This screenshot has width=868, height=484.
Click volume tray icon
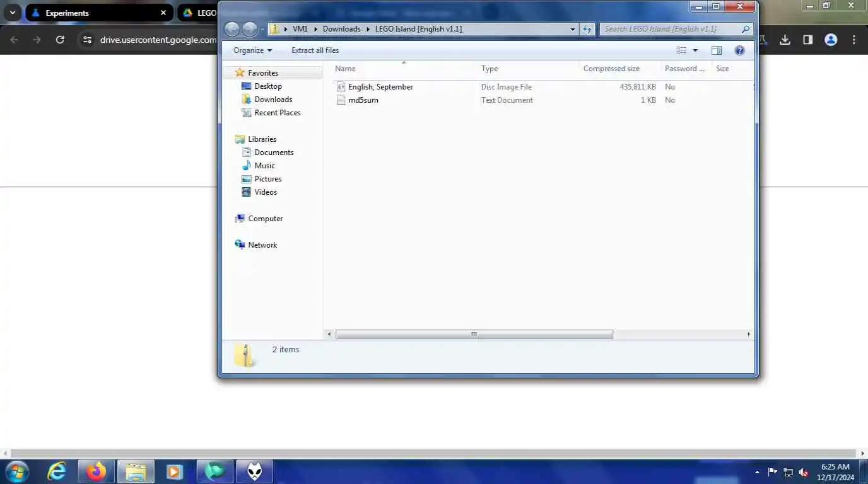pos(804,472)
